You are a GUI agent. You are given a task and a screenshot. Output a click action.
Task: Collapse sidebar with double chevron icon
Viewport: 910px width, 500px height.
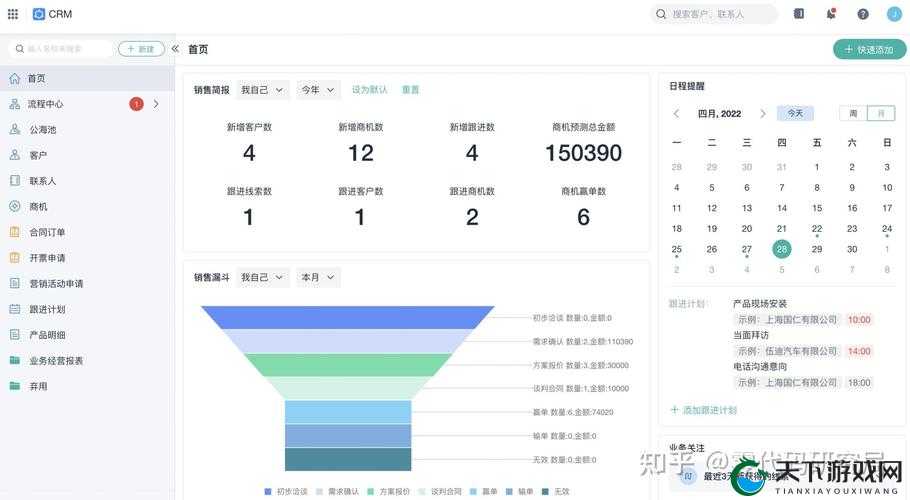(175, 49)
